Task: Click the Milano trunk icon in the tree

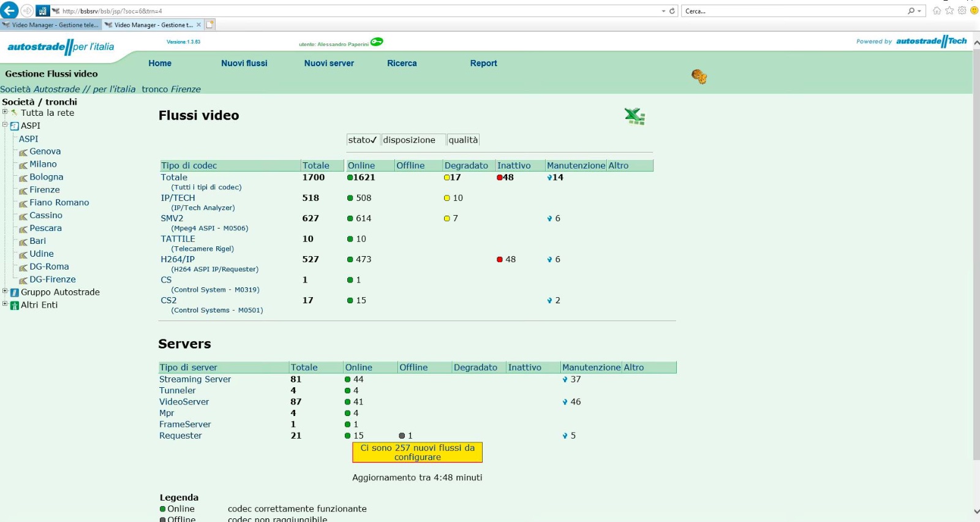Action: pos(23,165)
